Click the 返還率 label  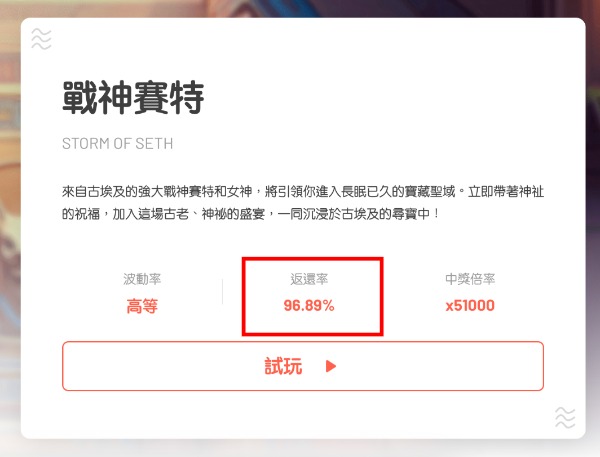coord(309,279)
